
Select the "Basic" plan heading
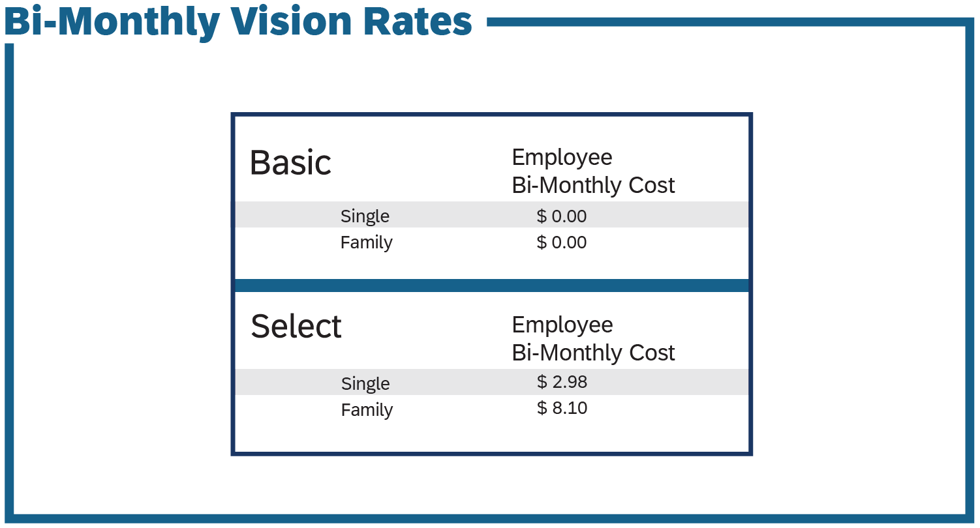(x=290, y=162)
